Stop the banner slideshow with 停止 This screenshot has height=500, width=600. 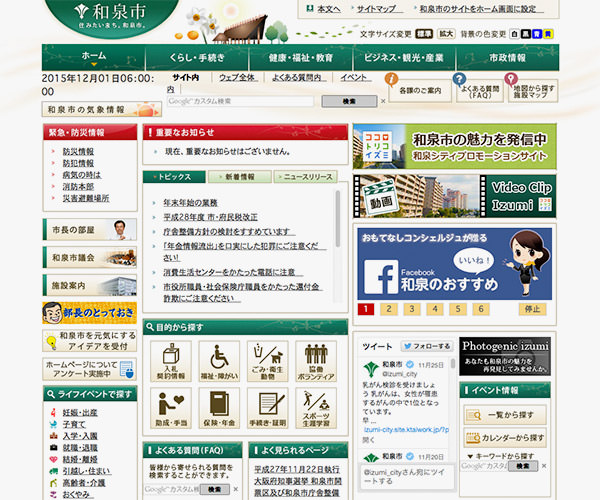[x=532, y=309]
